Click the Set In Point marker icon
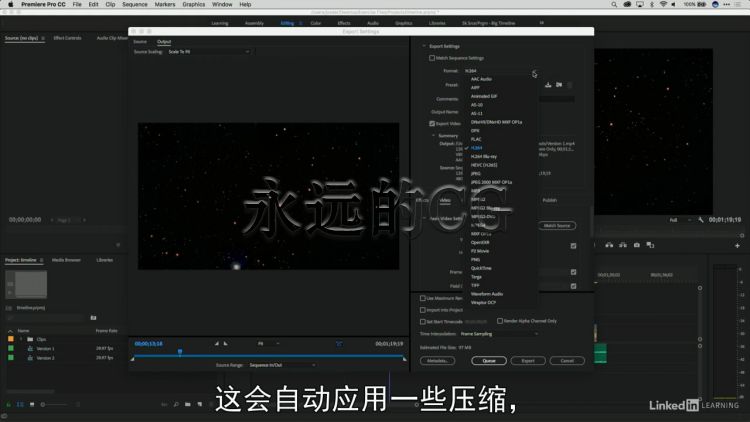 click(x=217, y=344)
